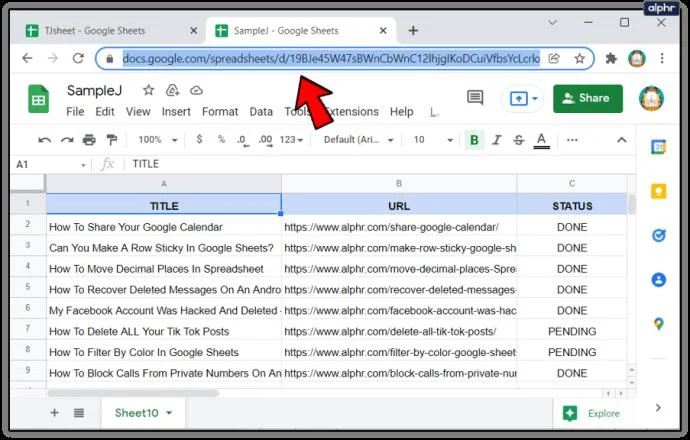Add a new sheet with plus button
The height and width of the screenshot is (440, 690).
55,413
